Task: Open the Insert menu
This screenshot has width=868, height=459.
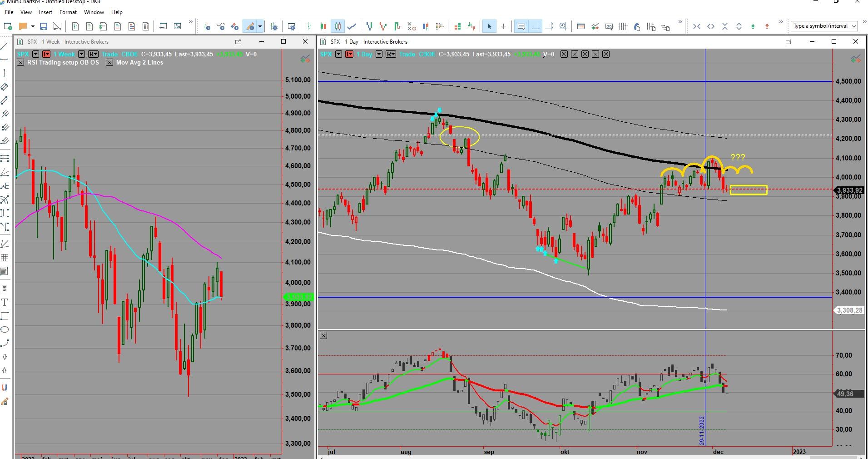Action: pyautogui.click(x=45, y=12)
